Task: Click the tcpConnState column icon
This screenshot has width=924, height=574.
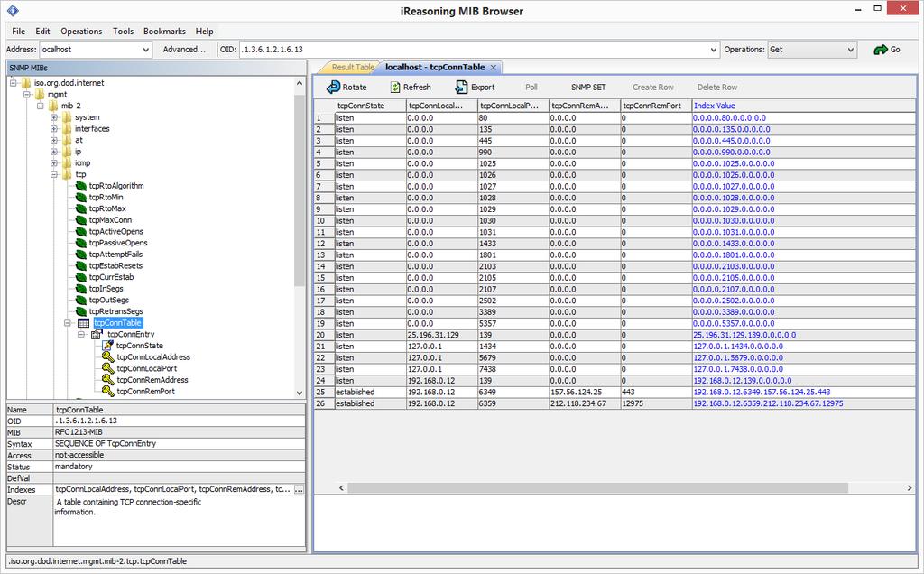Action: 107,346
